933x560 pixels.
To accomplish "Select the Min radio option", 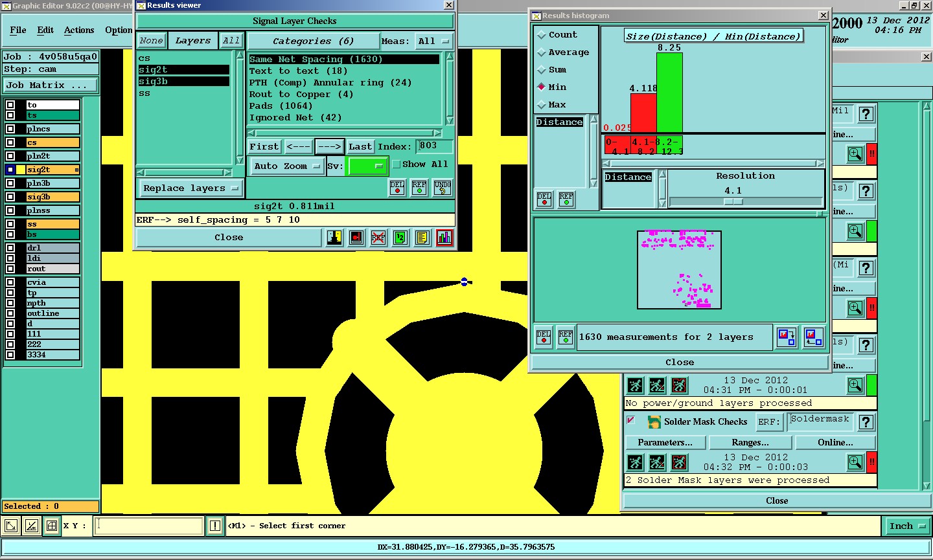I will (x=542, y=87).
